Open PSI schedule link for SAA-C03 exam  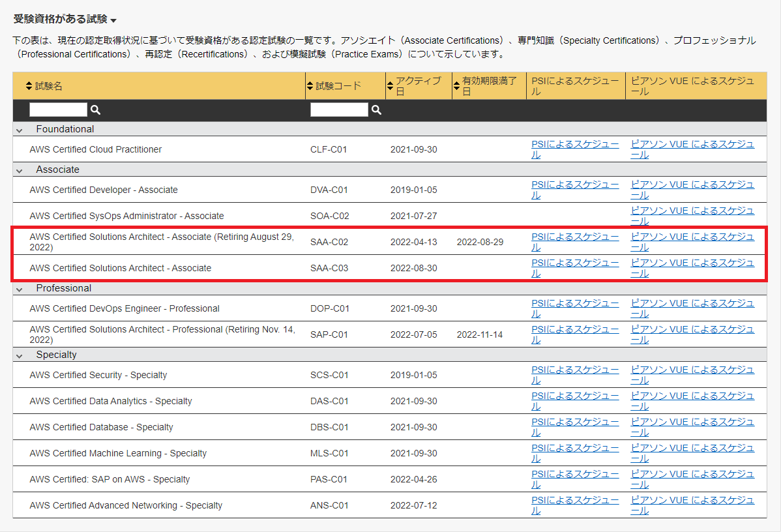pos(575,268)
